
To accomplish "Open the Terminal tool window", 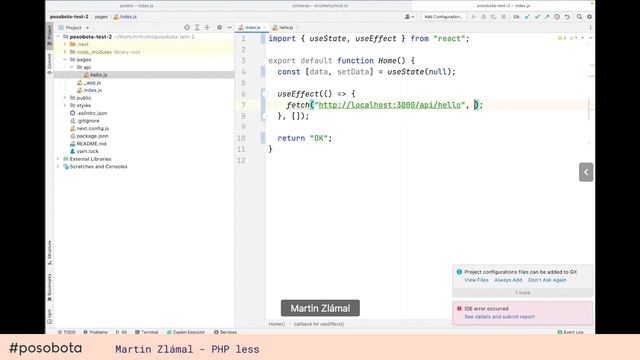I will pos(147,332).
